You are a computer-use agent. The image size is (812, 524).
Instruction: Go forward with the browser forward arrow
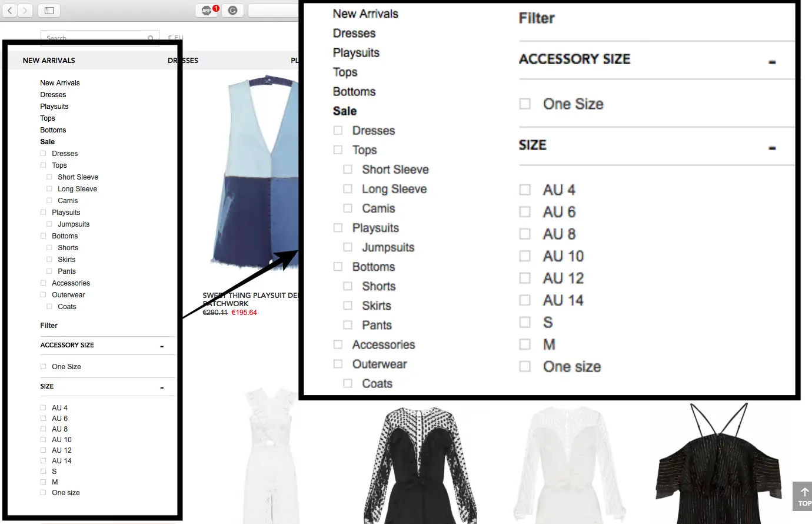[x=25, y=11]
